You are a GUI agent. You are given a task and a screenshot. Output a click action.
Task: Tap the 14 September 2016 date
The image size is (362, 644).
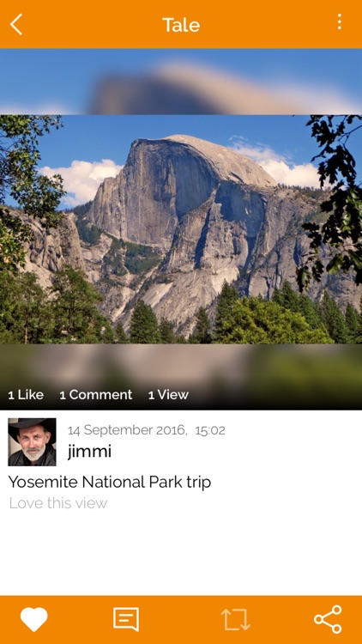pos(127,430)
